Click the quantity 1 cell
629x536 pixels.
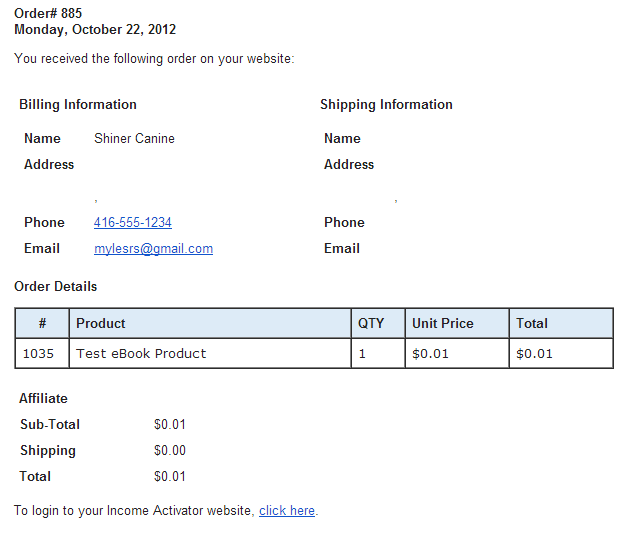click(378, 353)
